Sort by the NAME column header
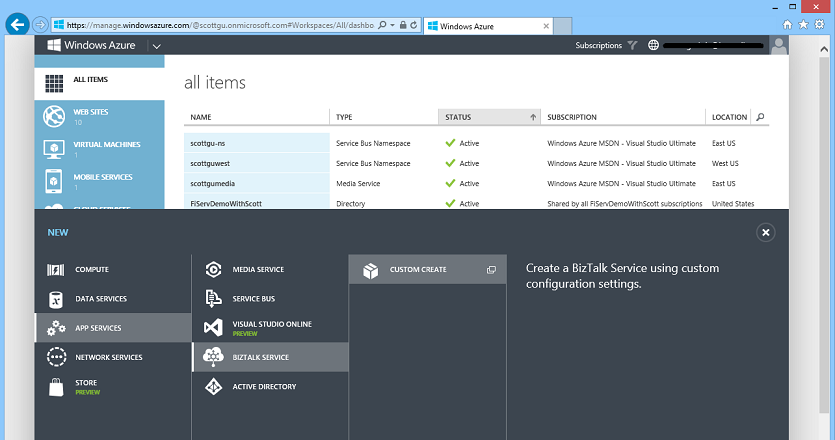The width and height of the screenshot is (835, 440). (x=257, y=117)
